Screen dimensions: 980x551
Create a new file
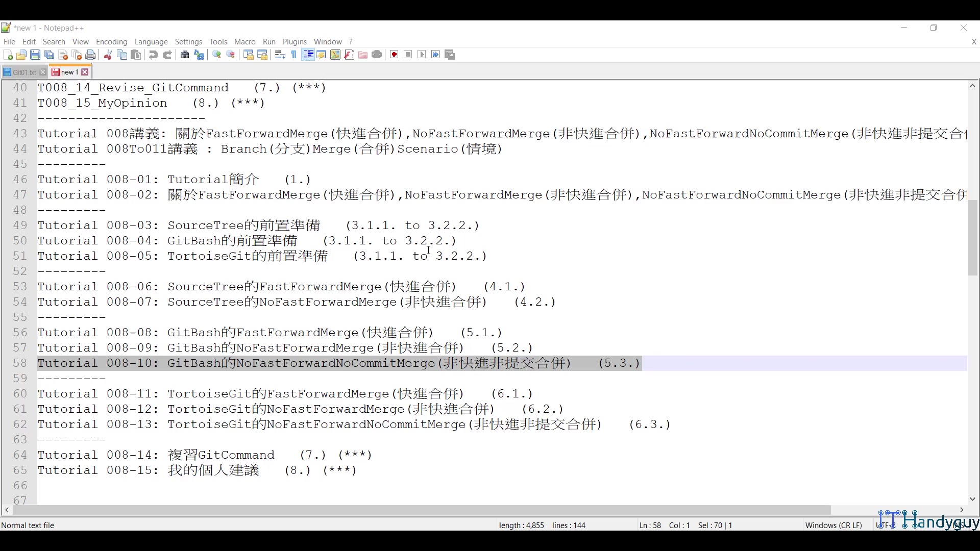click(x=8, y=55)
